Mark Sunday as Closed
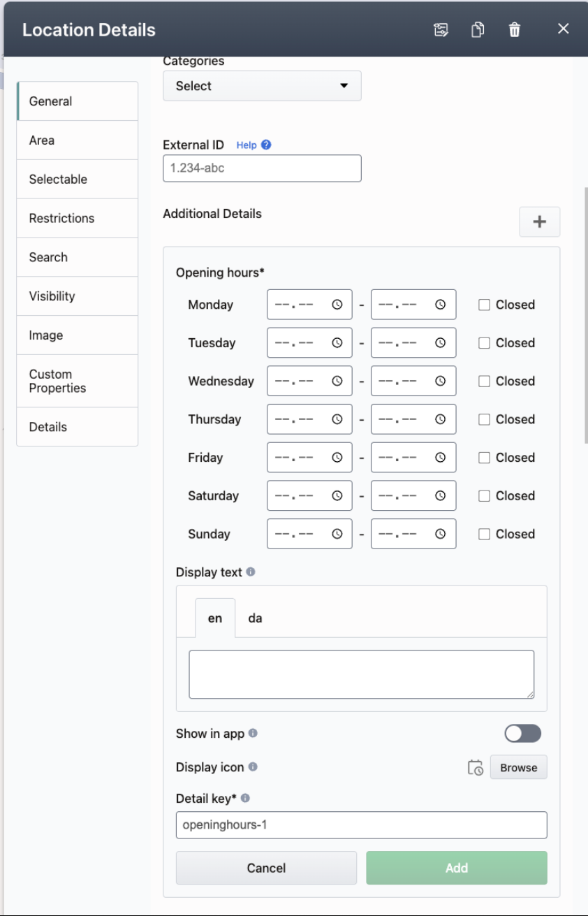 coord(484,534)
